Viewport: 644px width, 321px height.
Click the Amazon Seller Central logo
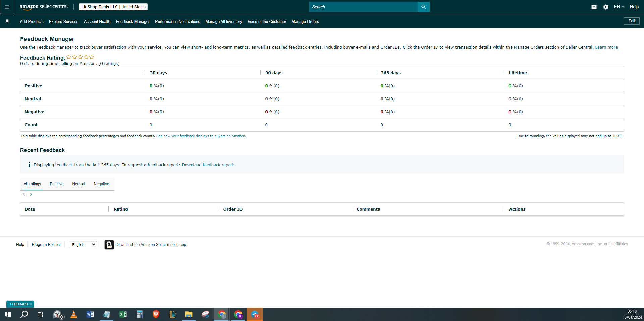click(x=44, y=7)
